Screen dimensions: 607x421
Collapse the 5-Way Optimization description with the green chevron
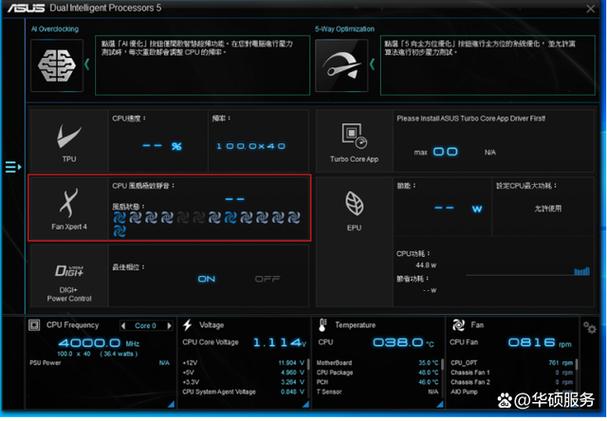click(372, 65)
